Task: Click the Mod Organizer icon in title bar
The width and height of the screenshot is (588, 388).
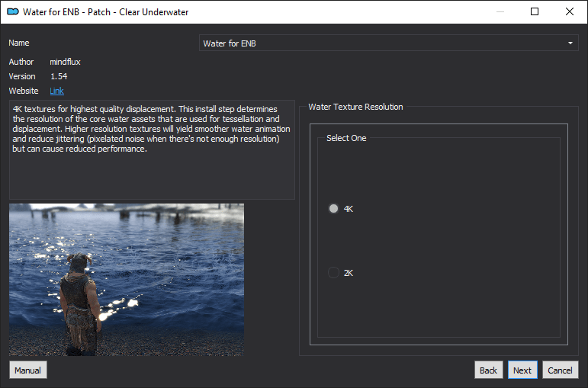Action: [x=13, y=11]
